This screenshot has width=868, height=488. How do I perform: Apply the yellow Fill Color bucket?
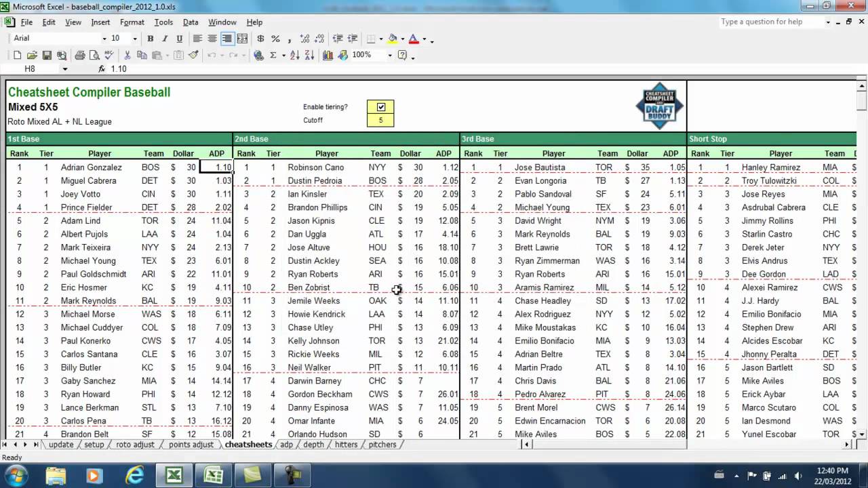click(393, 39)
